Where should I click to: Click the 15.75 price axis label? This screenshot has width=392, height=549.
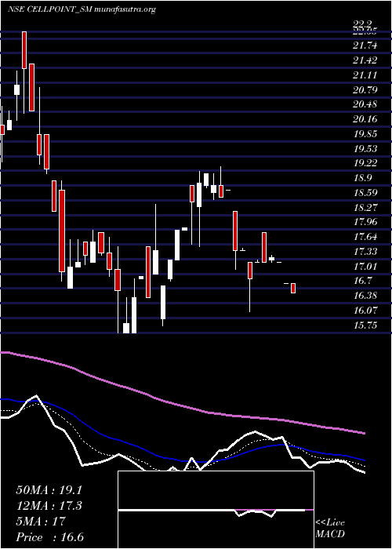[365, 325]
